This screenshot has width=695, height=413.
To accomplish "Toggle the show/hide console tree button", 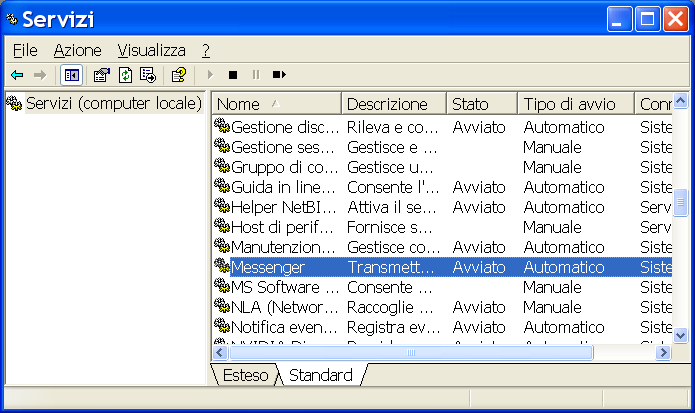I will [71, 74].
